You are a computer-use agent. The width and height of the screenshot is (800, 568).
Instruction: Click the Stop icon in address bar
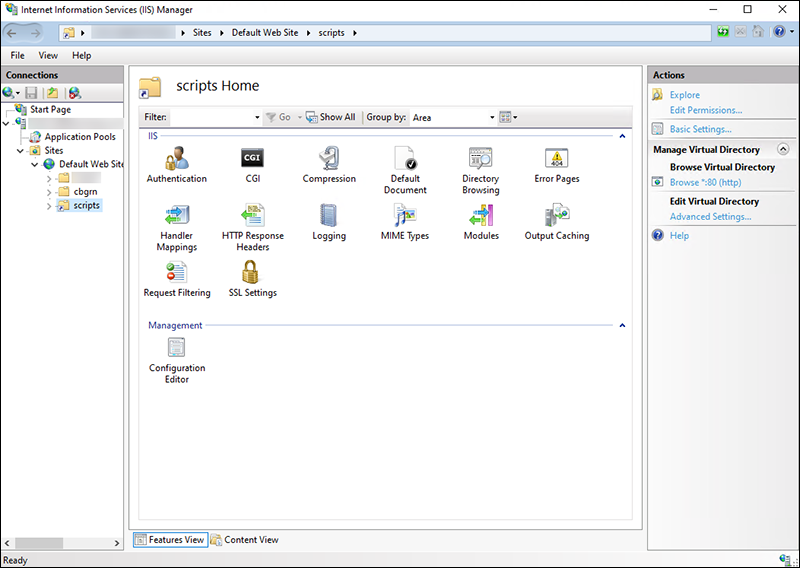pyautogui.click(x=740, y=32)
